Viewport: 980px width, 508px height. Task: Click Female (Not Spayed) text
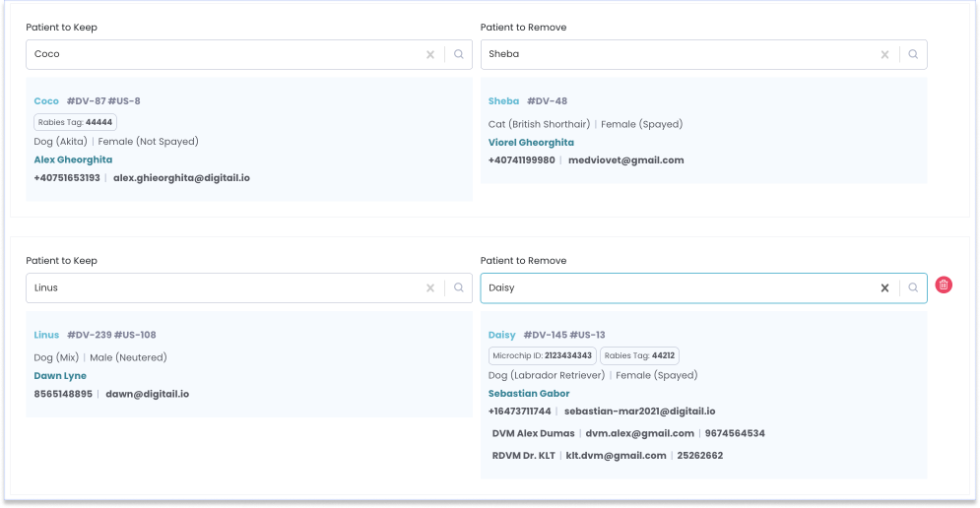148,142
